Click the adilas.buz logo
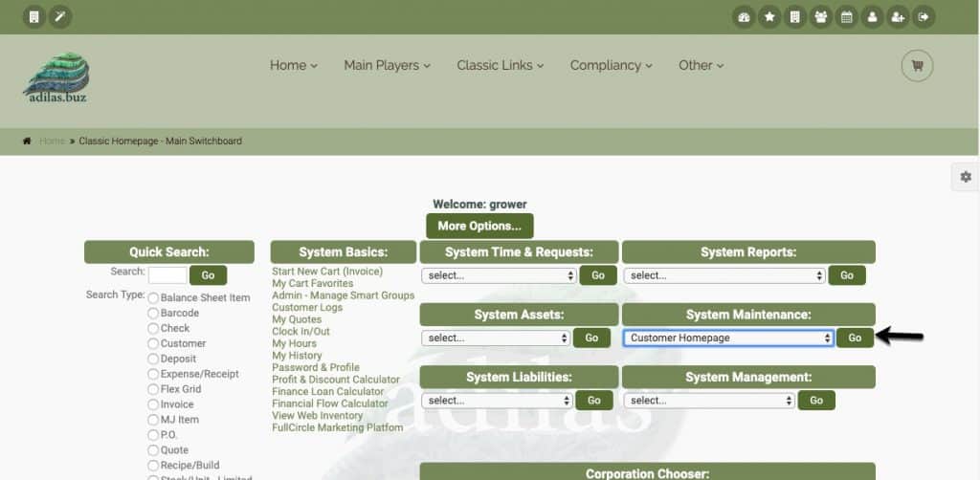This screenshot has height=480, width=980. 56,77
